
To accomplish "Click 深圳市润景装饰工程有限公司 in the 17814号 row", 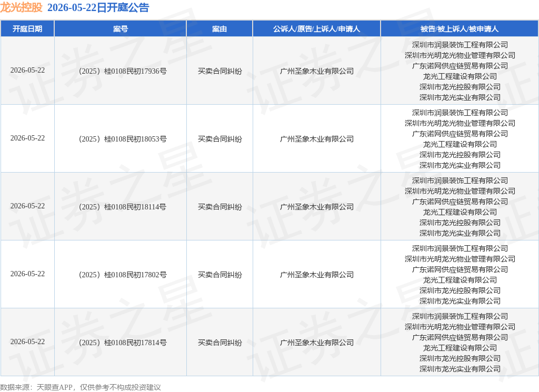I will coord(460,316).
